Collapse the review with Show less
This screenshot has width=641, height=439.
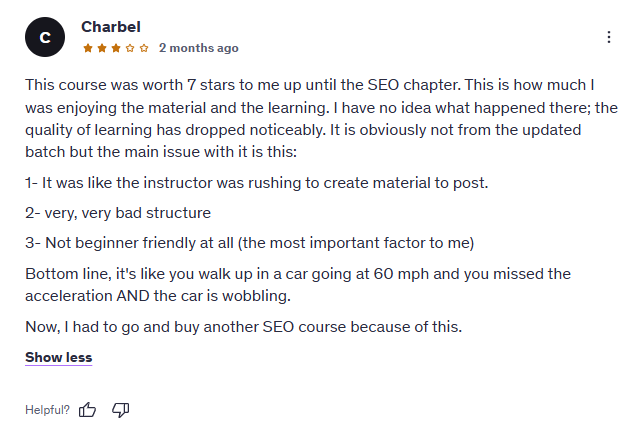point(58,357)
